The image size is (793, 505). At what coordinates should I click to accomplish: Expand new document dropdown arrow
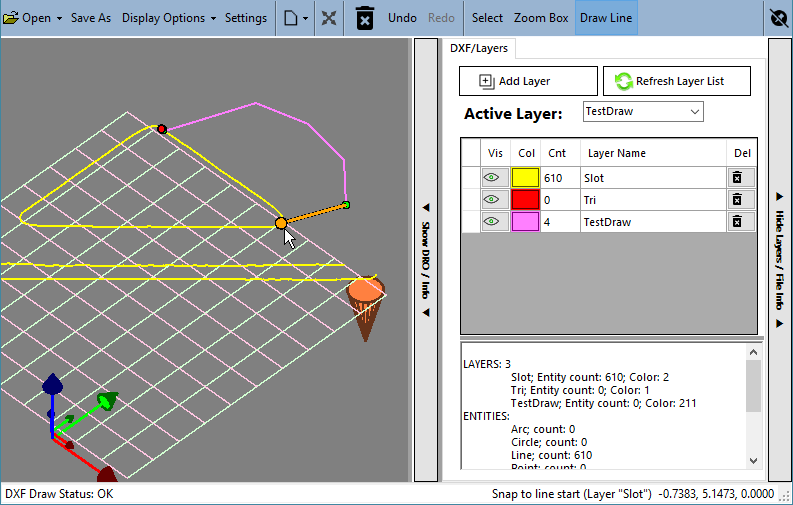point(305,18)
